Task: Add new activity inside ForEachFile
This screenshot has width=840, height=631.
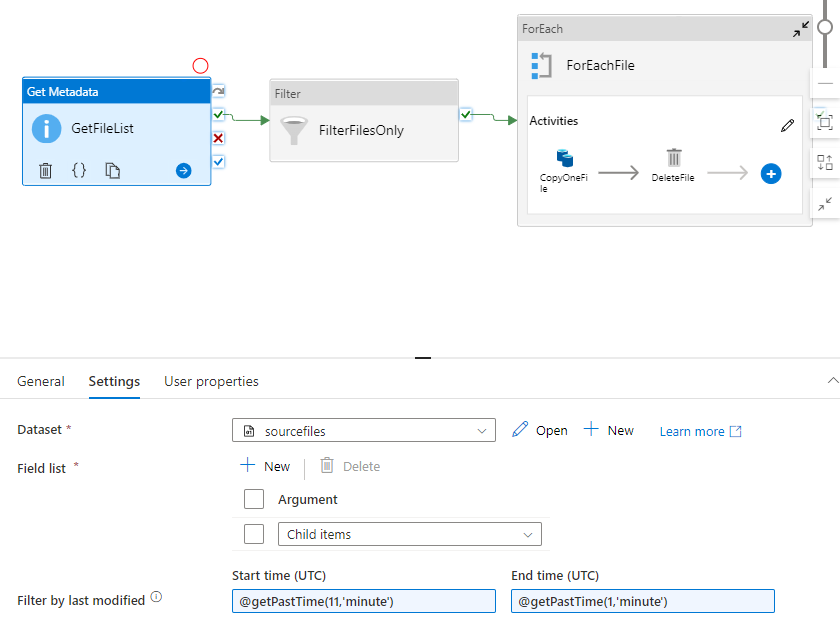Action: 770,173
